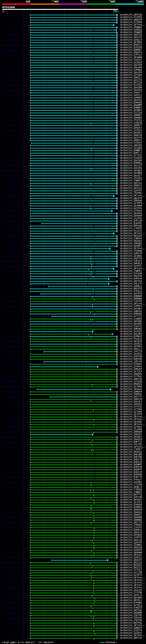The width and height of the screenshot is (146, 644).
Task: Click the UniRef100_B6F133 last hit label
Action: 131,638
